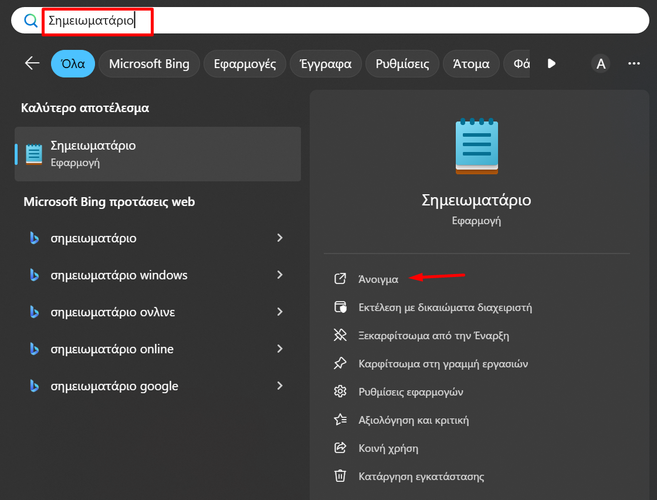The image size is (657, 500).
Task: Select web suggestion σημειωματάριο windows
Action: 158,275
